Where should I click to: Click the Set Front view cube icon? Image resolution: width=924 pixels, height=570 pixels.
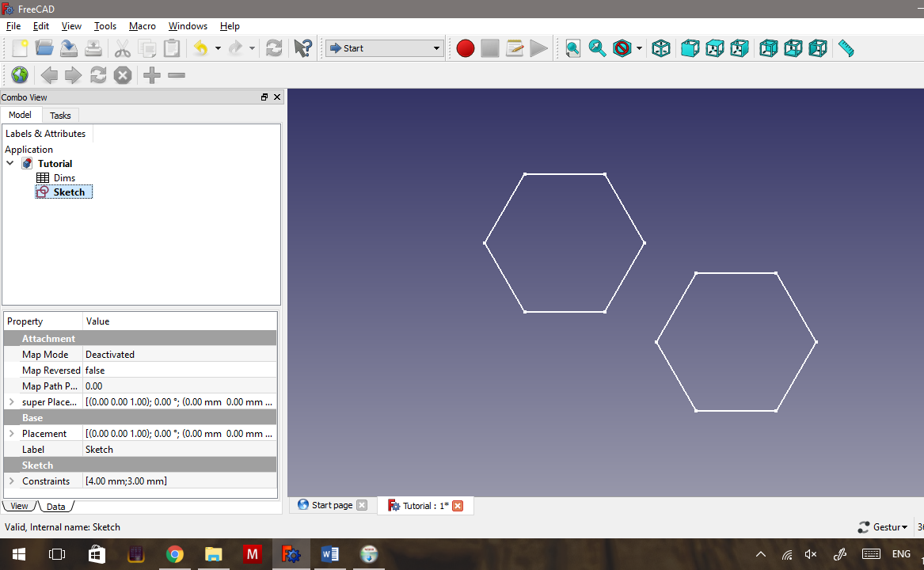coord(690,48)
